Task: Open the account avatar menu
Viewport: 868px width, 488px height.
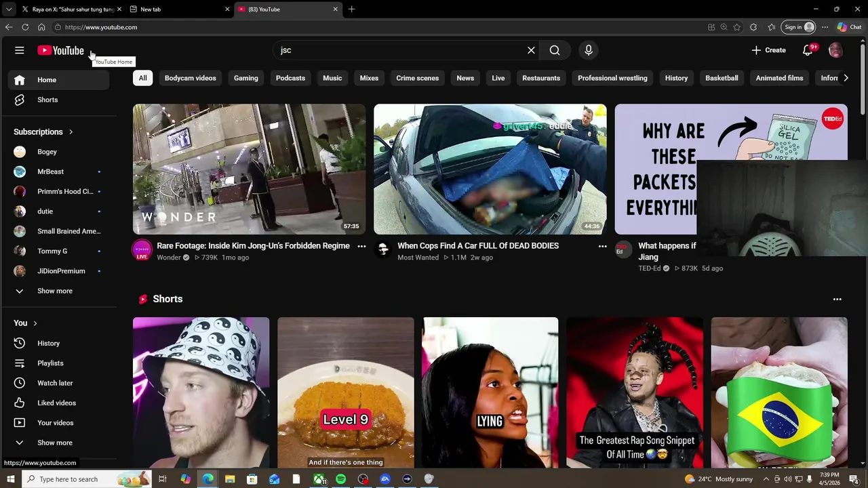Action: [x=835, y=50]
